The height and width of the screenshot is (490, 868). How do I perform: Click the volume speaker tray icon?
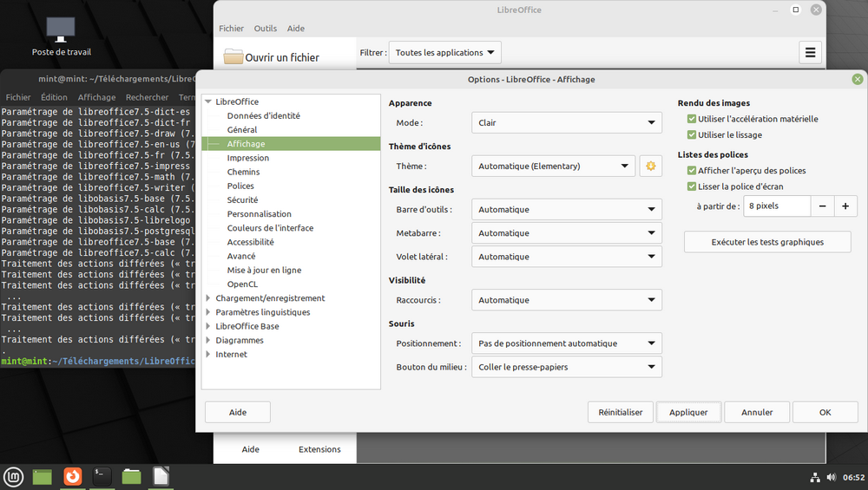pos(831,477)
